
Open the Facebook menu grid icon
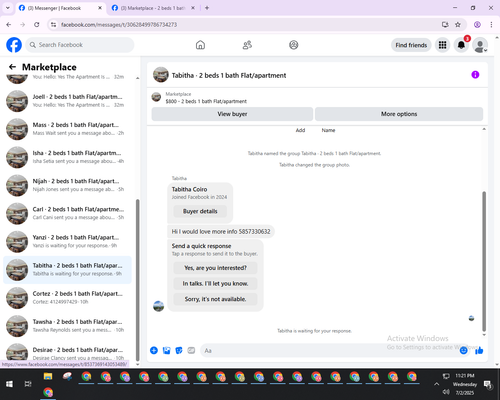click(x=442, y=45)
